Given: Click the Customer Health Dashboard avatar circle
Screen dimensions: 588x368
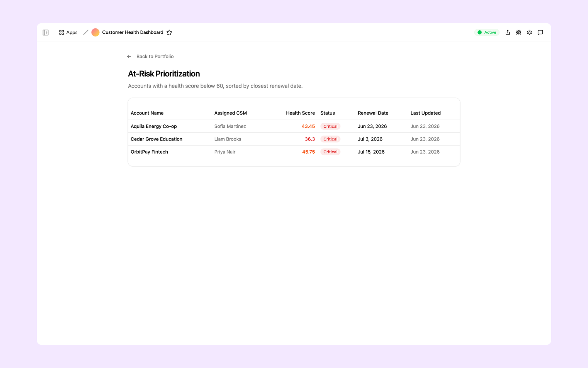Looking at the screenshot, I should coord(95,32).
